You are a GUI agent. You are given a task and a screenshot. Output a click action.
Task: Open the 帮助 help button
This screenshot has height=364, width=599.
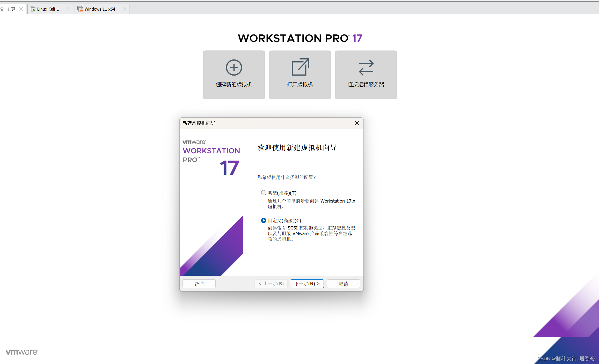click(x=199, y=284)
